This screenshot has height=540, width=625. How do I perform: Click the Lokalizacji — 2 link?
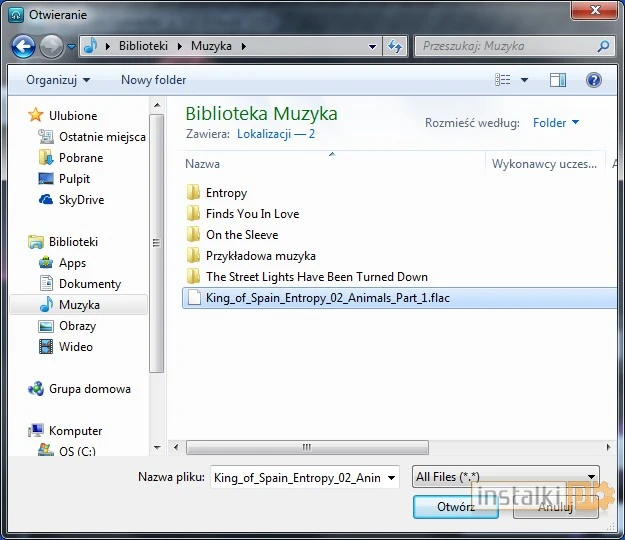click(x=276, y=133)
